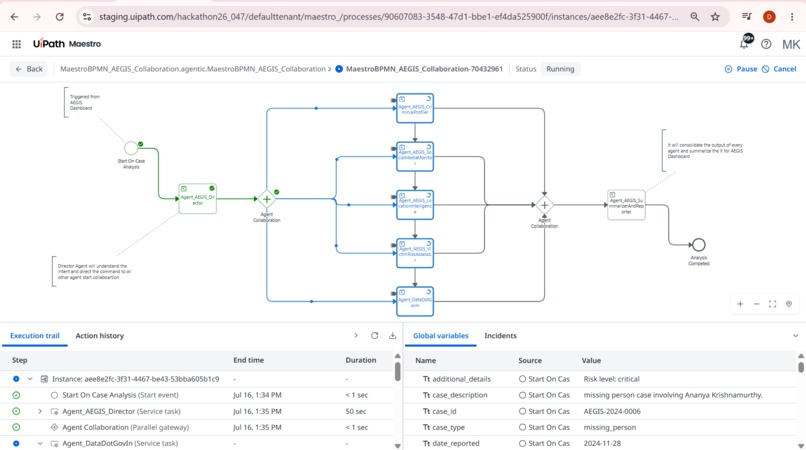Click the additional_details variable name

pos(461,379)
